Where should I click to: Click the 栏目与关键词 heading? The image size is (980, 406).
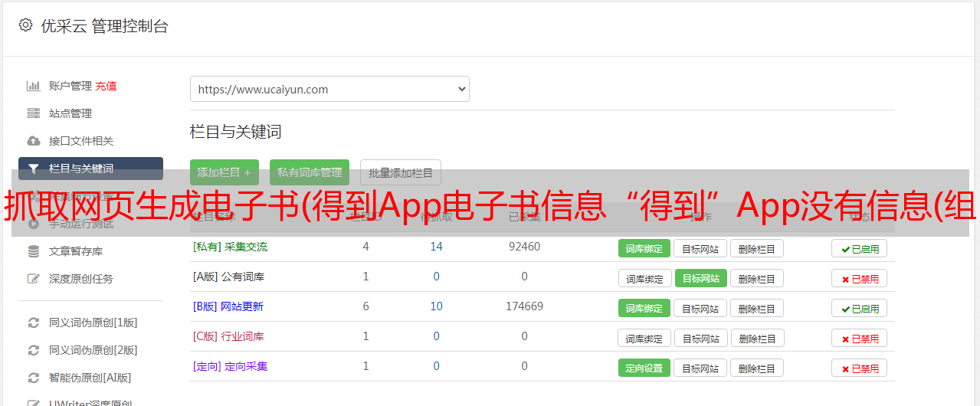[x=236, y=132]
